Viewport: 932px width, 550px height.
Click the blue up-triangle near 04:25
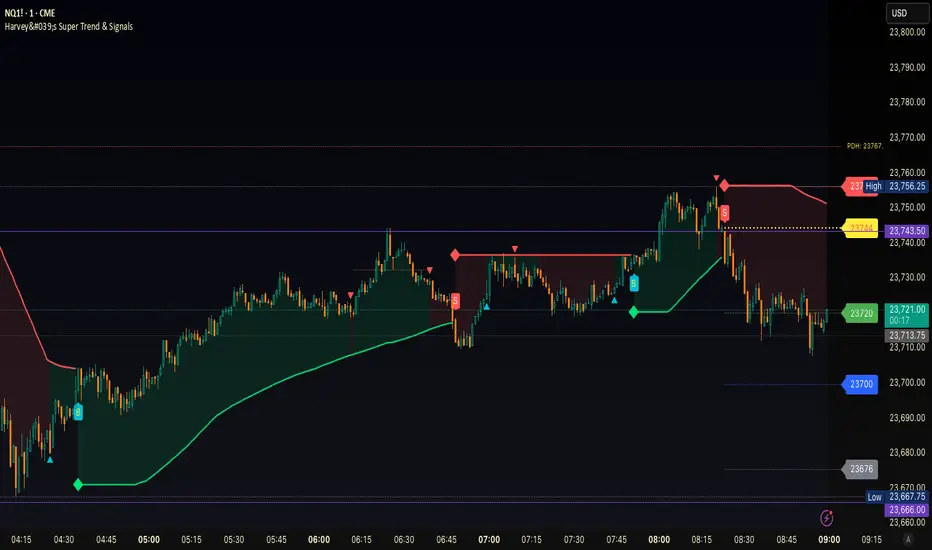pyautogui.click(x=50, y=460)
